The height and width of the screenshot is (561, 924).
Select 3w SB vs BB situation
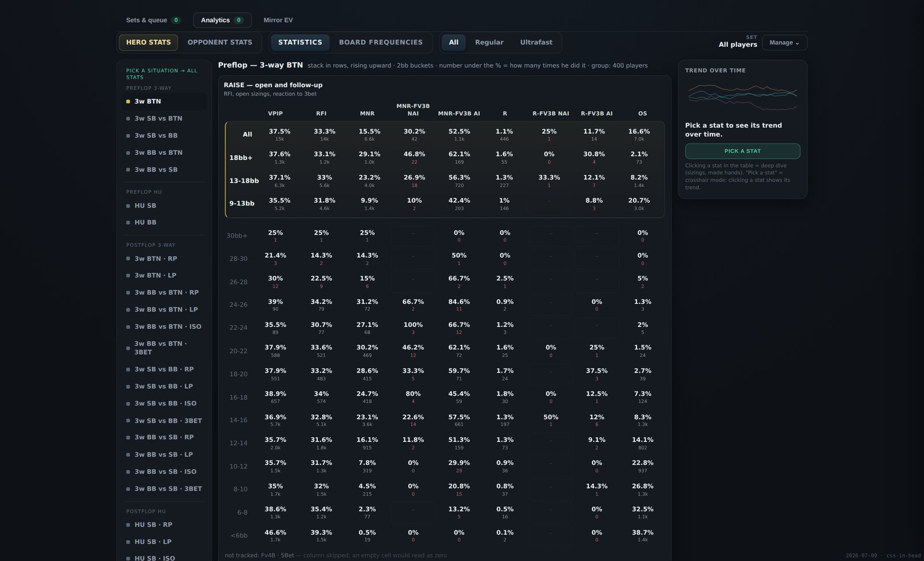165,136
